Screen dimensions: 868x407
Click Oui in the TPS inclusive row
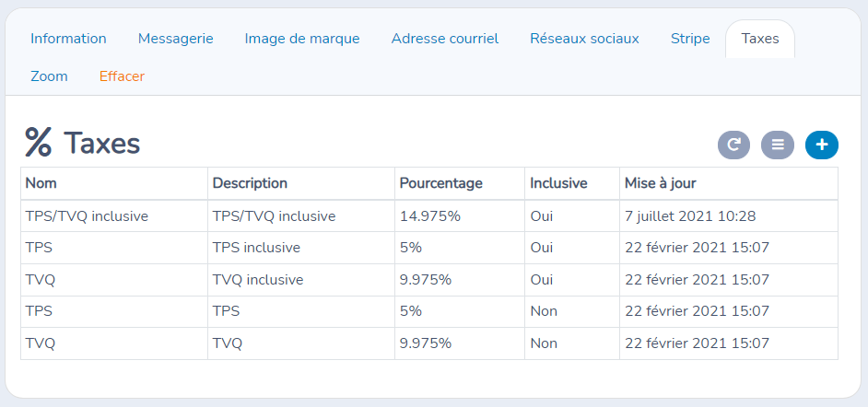click(x=572, y=248)
